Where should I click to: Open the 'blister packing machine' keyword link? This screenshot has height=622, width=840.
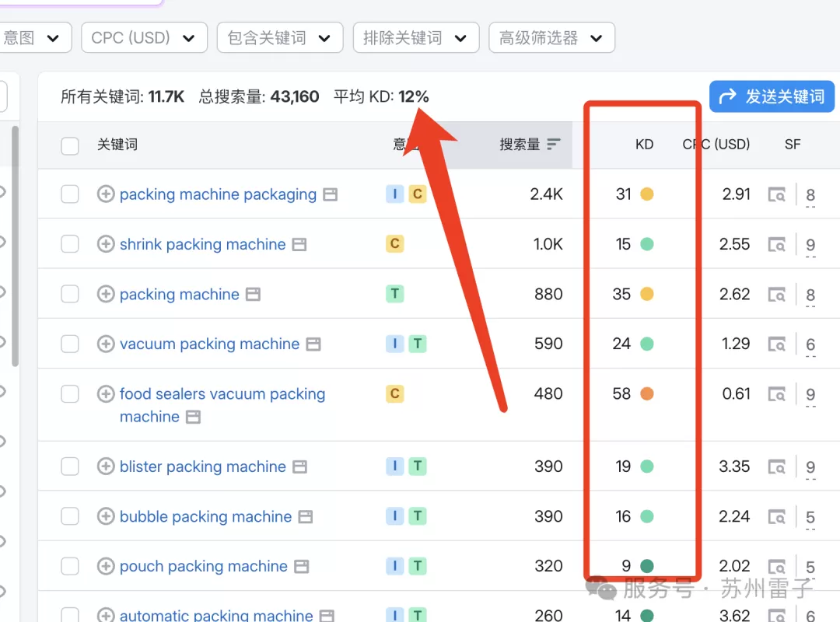tap(202, 466)
